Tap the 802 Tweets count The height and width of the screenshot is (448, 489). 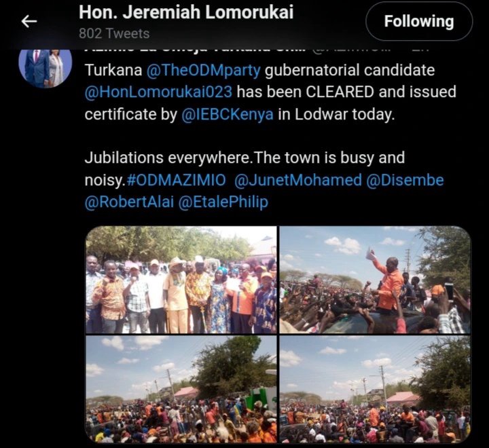click(114, 33)
